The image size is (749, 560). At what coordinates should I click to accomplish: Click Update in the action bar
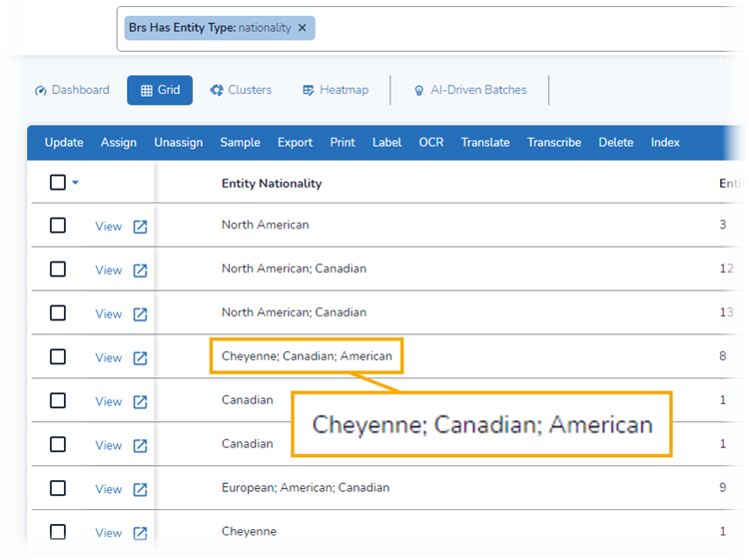pos(64,143)
